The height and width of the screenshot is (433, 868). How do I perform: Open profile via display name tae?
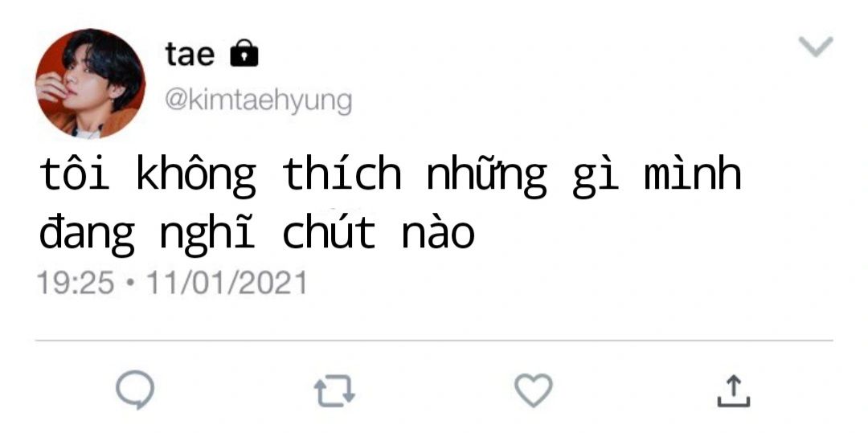coord(190,54)
